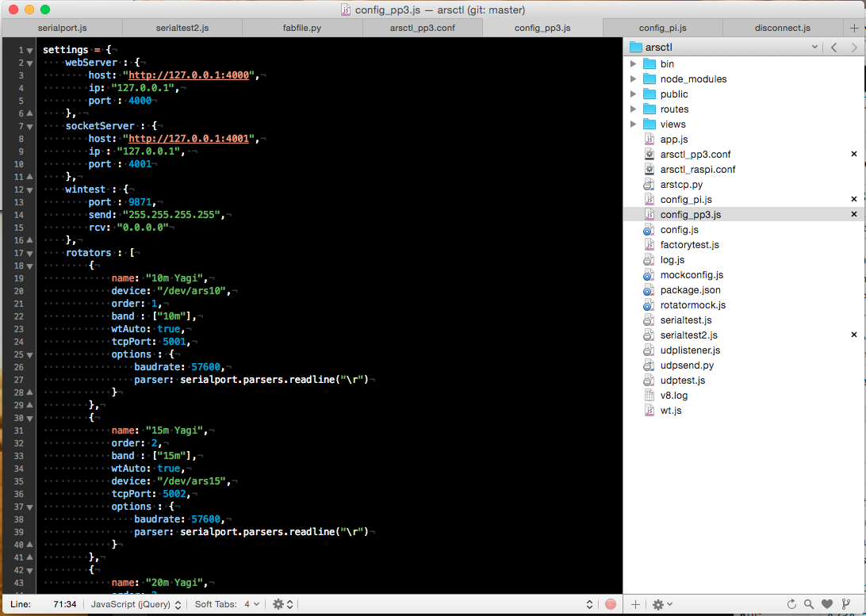Close arsctl_pp3.conf via drawer x mark
This screenshot has width=866, height=616.
click(854, 154)
